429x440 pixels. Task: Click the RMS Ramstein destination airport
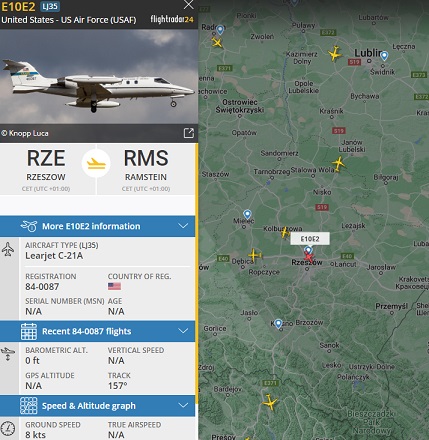pyautogui.click(x=146, y=170)
